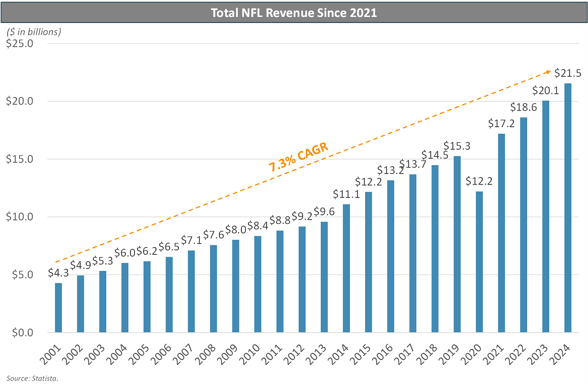
Task: Click the 2021 x-axis year label
Action: click(x=493, y=354)
